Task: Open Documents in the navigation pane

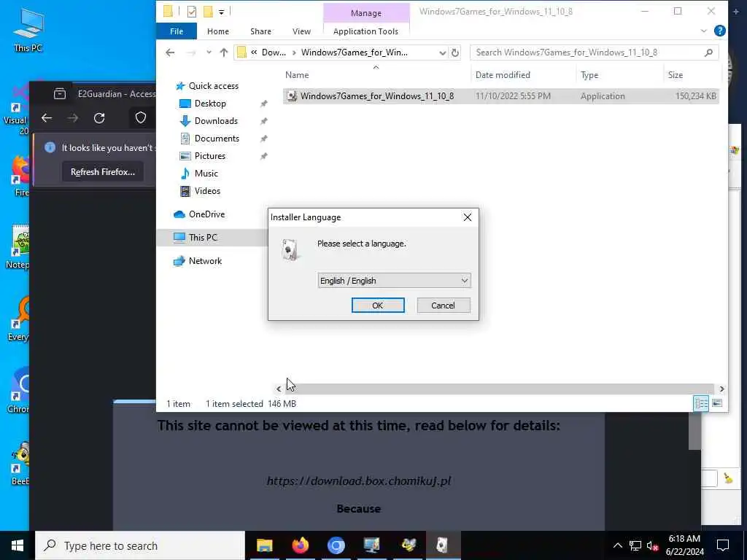Action: pos(217,139)
